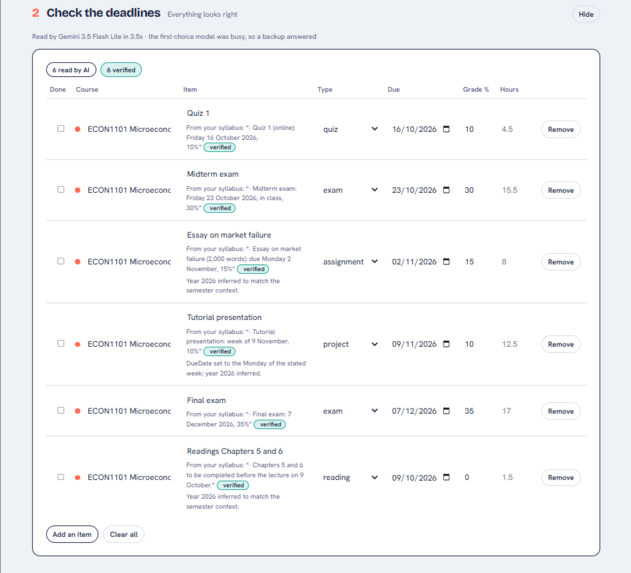Viewport: 631px width, 573px height.
Task: Click the course field in Quiz 1 row
Action: [x=129, y=129]
